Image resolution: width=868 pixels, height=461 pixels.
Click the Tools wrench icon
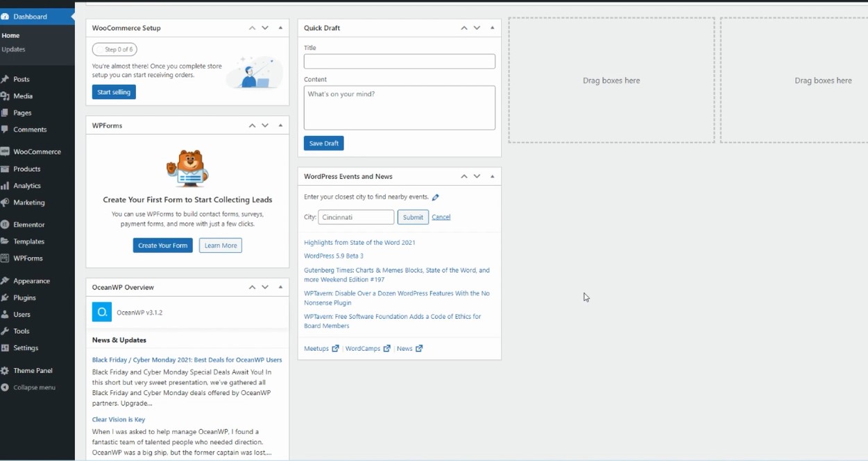pyautogui.click(x=5, y=331)
